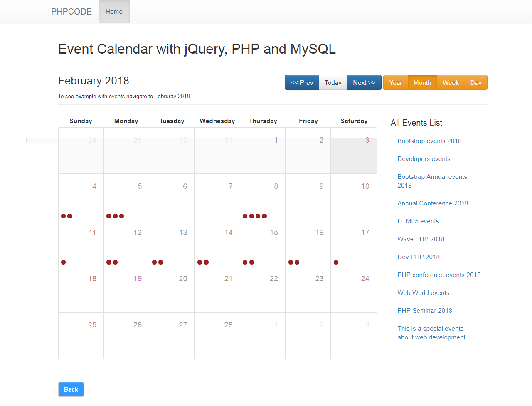The width and height of the screenshot is (532, 406).
Task: Select day number 28 in last row
Action: coord(228,325)
